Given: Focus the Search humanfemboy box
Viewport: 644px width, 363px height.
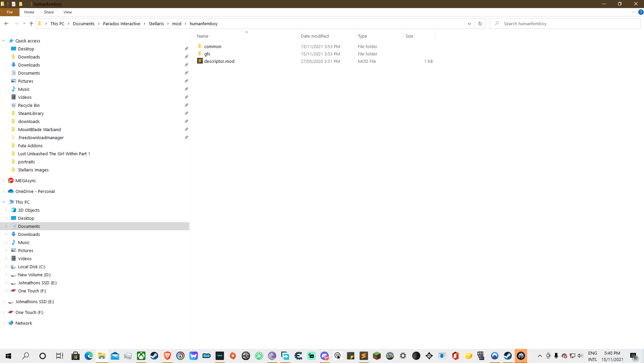Looking at the screenshot, I should 565,24.
